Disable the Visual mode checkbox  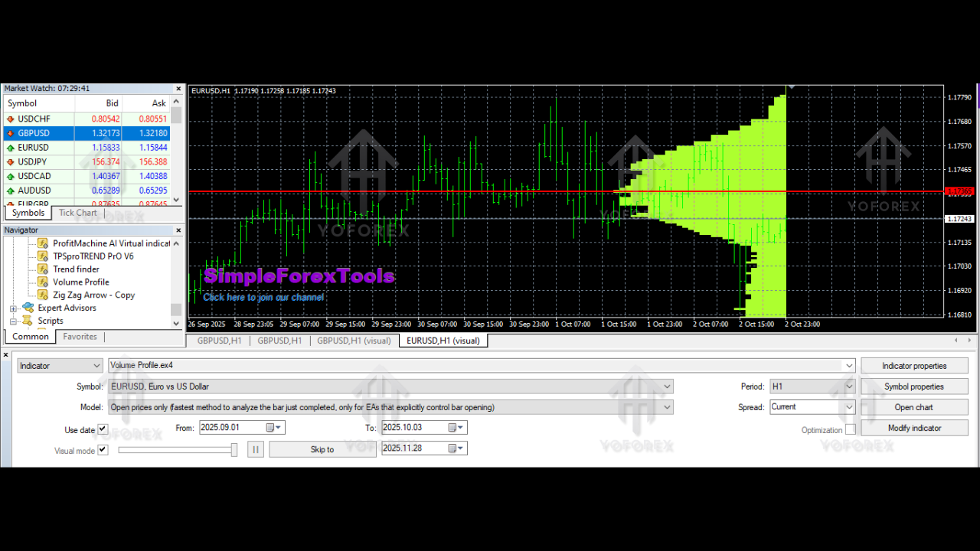click(x=103, y=450)
